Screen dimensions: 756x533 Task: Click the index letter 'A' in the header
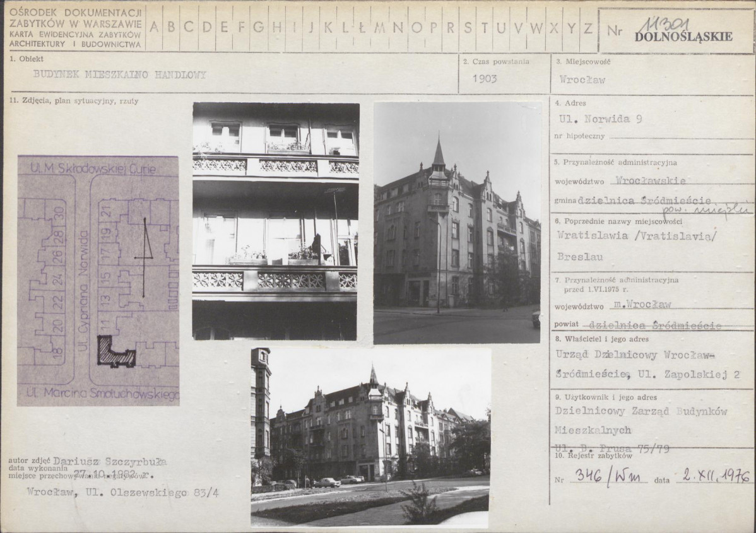[x=154, y=27]
